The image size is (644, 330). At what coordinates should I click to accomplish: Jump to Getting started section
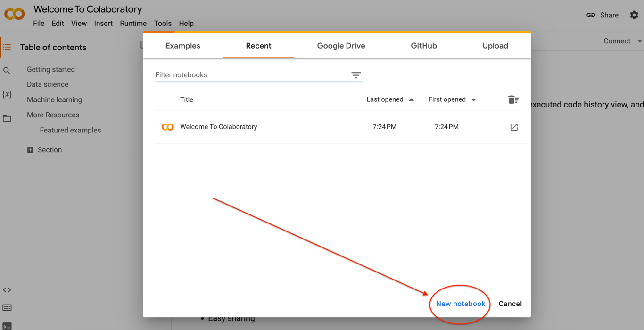51,69
